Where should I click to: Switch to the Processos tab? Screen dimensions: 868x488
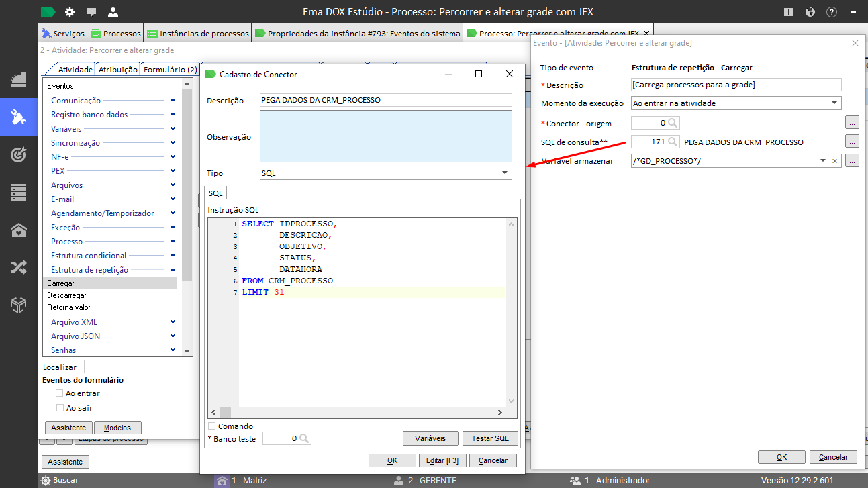(115, 33)
